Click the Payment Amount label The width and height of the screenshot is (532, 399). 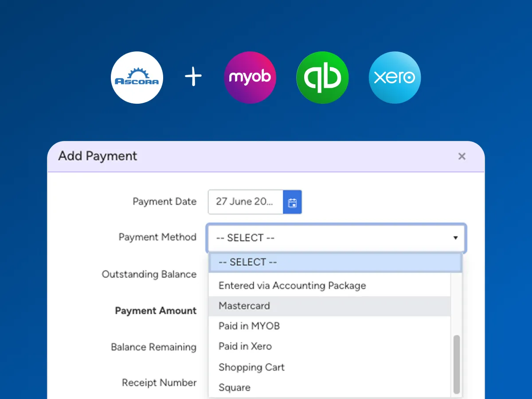coord(156,311)
